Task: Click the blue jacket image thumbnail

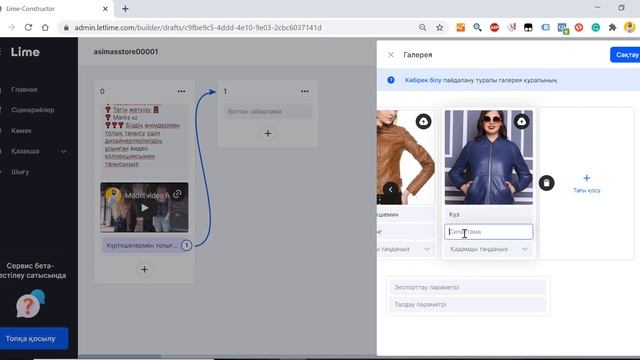Action: click(x=489, y=157)
